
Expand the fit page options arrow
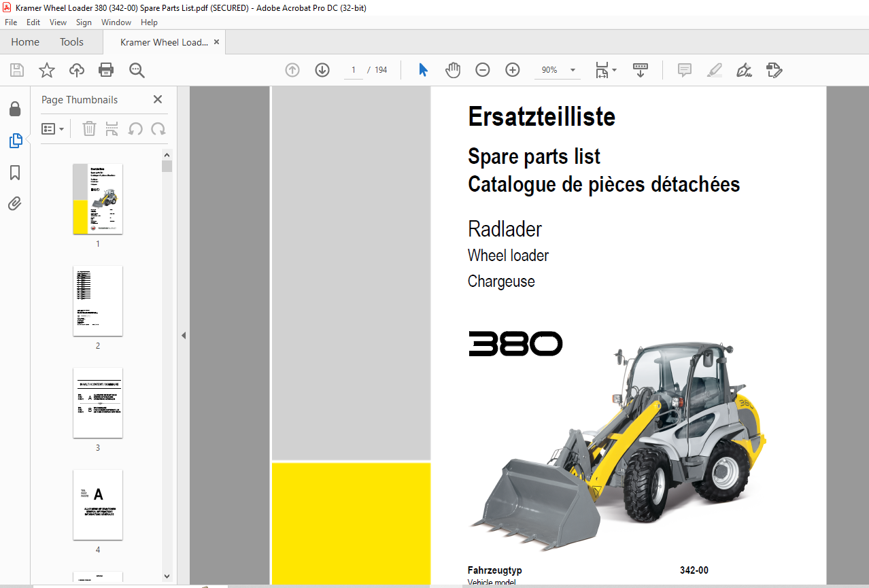[615, 70]
